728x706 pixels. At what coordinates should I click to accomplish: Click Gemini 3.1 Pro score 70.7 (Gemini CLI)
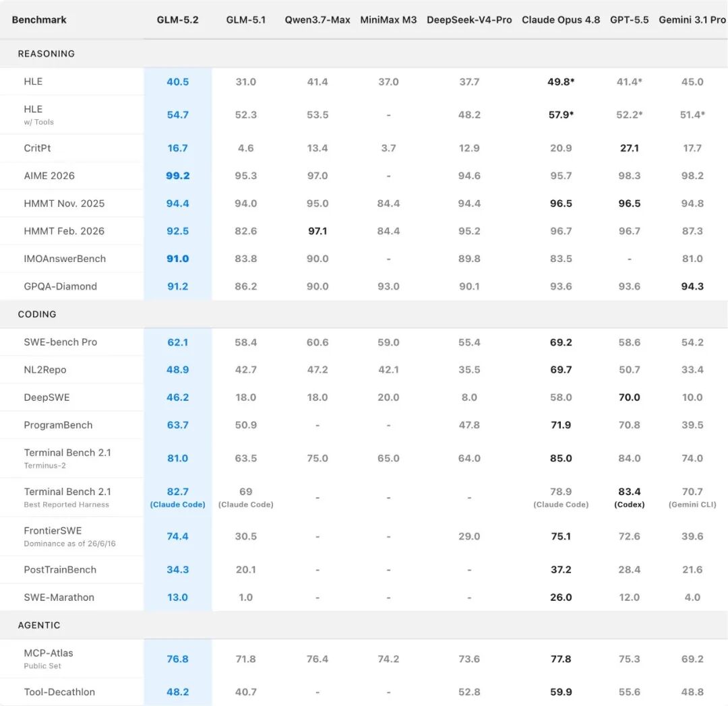[692, 497]
